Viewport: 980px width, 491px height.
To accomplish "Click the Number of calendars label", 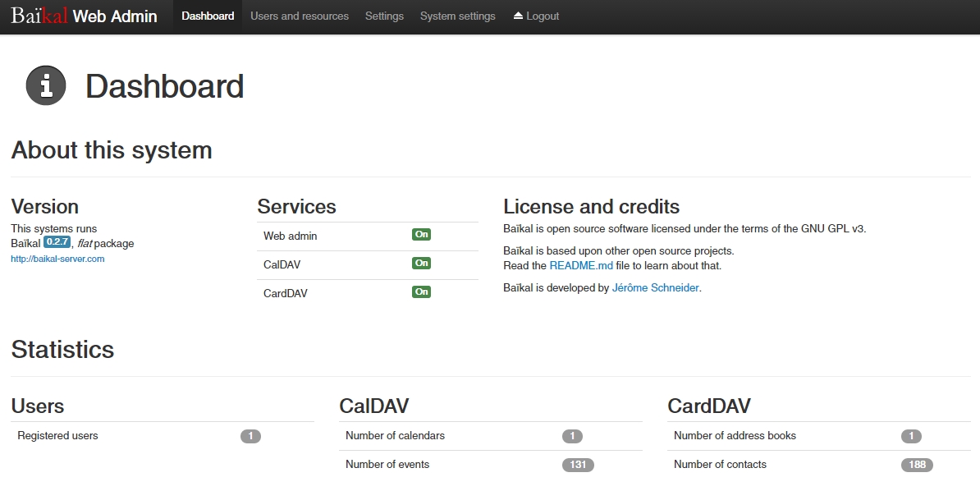I will [x=395, y=436].
